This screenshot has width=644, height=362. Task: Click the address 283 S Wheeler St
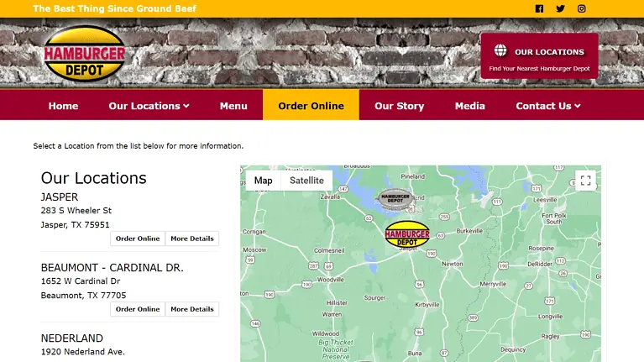coord(76,210)
